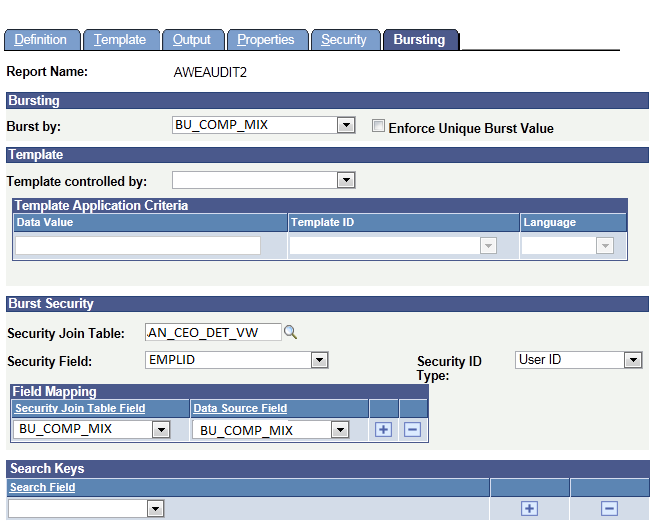Open the Template ID dropdown
This screenshot has height=531, width=660.
point(488,246)
